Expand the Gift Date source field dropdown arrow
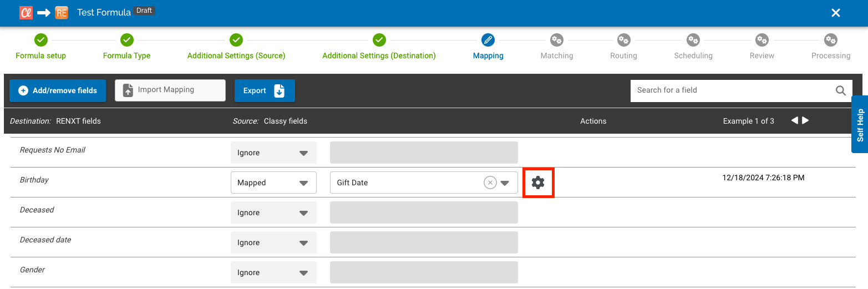The width and height of the screenshot is (868, 289). [505, 183]
